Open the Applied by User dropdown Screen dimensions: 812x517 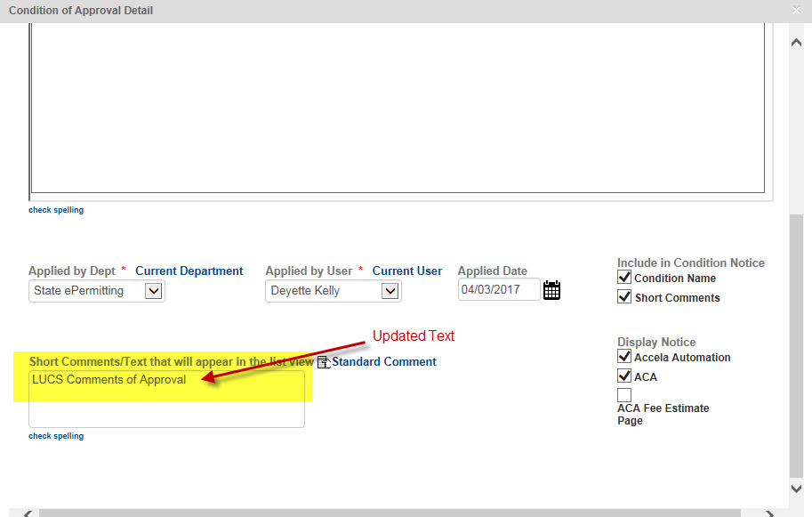click(390, 291)
